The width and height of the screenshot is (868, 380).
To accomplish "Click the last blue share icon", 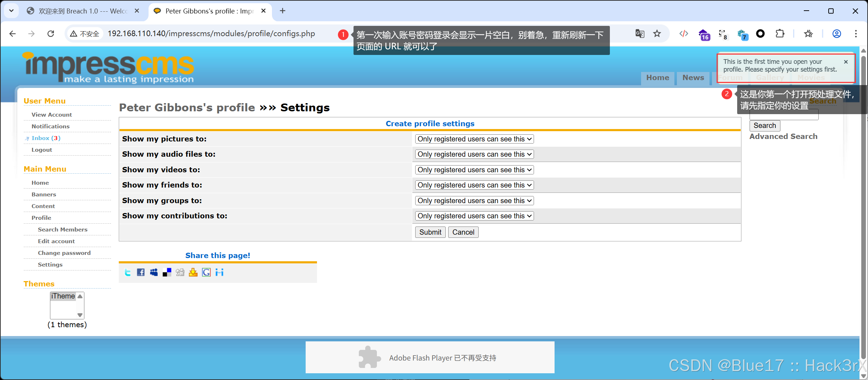I will [219, 272].
